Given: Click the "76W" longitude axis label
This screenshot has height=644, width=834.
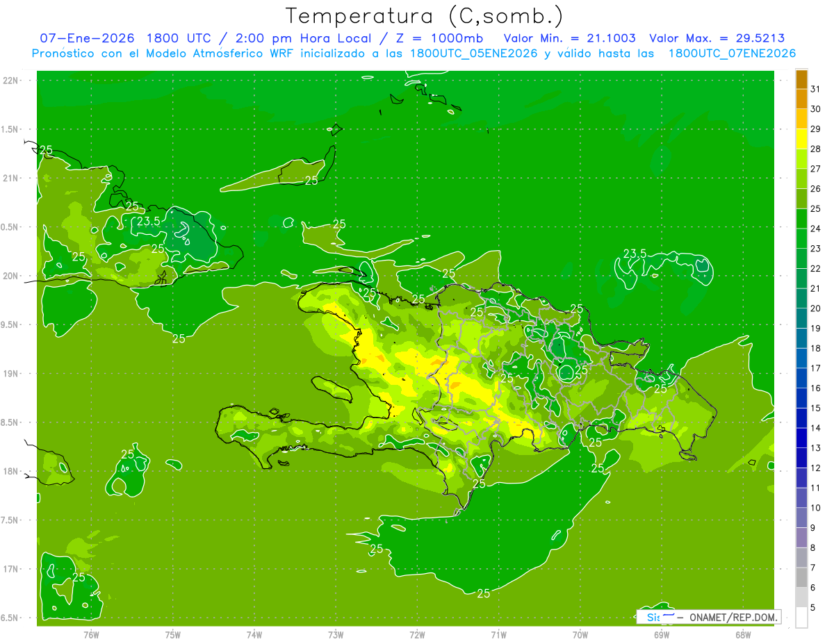Looking at the screenshot, I should (x=91, y=634).
